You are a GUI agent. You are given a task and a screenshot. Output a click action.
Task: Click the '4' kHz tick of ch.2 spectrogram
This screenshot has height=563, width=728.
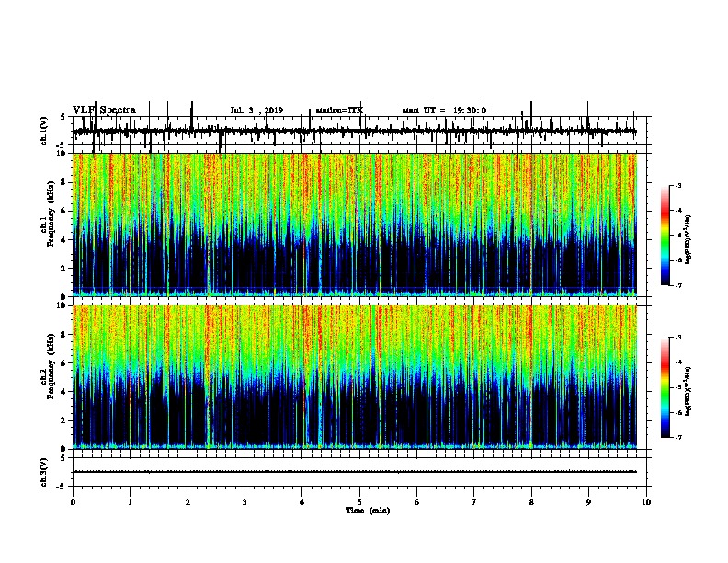tap(63, 392)
